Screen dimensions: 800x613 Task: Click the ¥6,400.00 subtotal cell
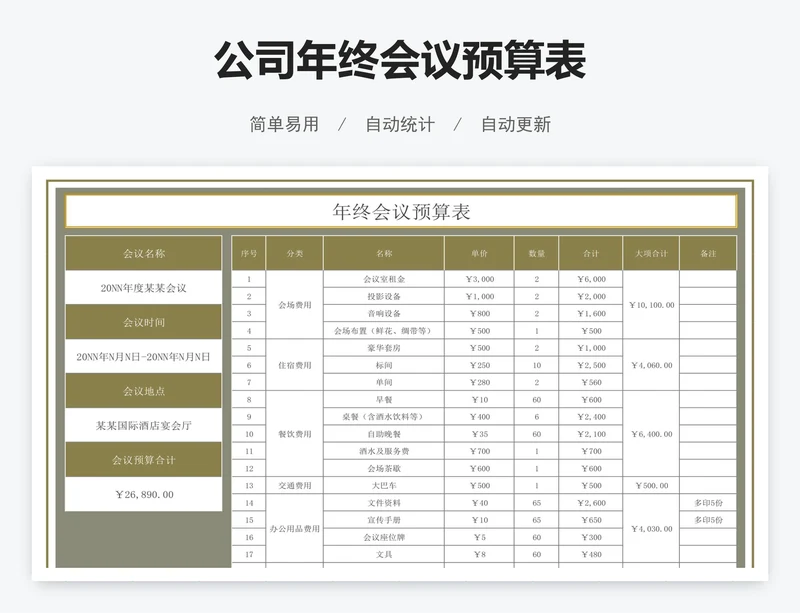click(652, 434)
